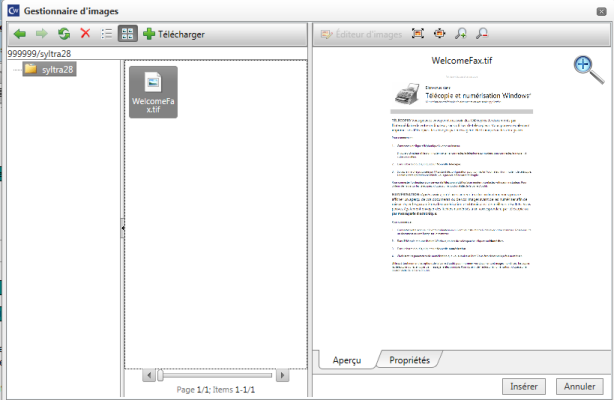Click the Télécharger upload button
Screen dimensions: 614x400
tap(174, 34)
